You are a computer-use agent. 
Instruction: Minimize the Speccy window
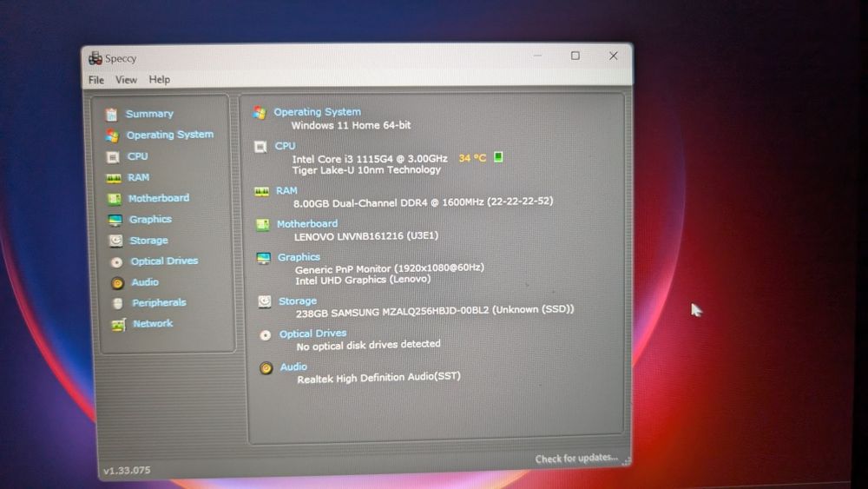click(x=537, y=56)
